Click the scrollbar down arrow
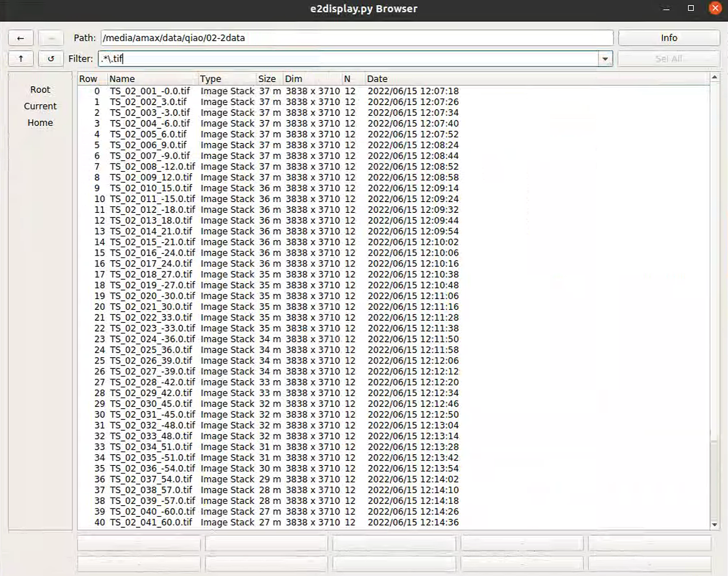 click(714, 525)
